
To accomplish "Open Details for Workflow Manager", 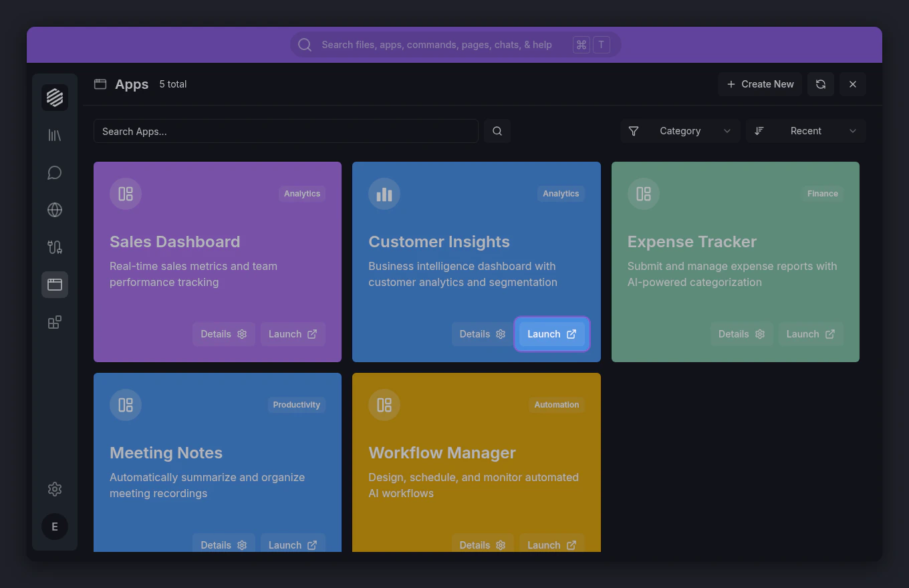I will coord(483,543).
